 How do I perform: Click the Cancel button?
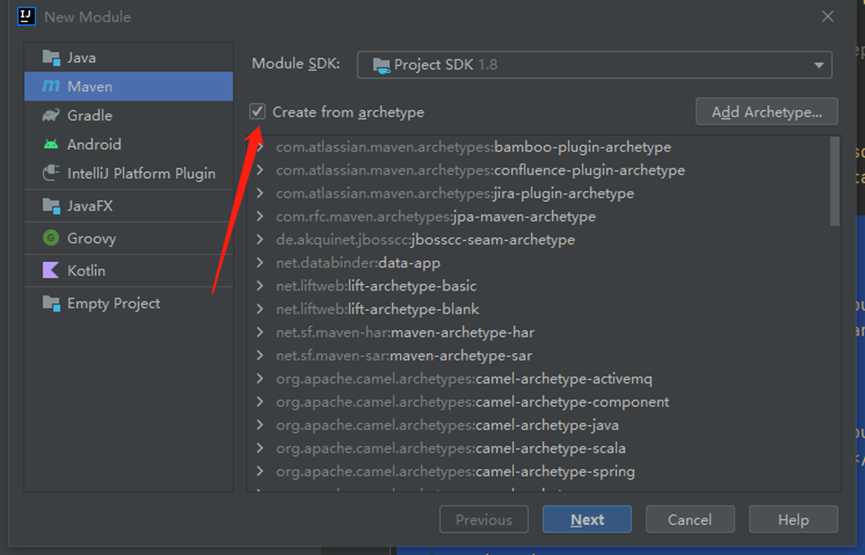pos(690,519)
